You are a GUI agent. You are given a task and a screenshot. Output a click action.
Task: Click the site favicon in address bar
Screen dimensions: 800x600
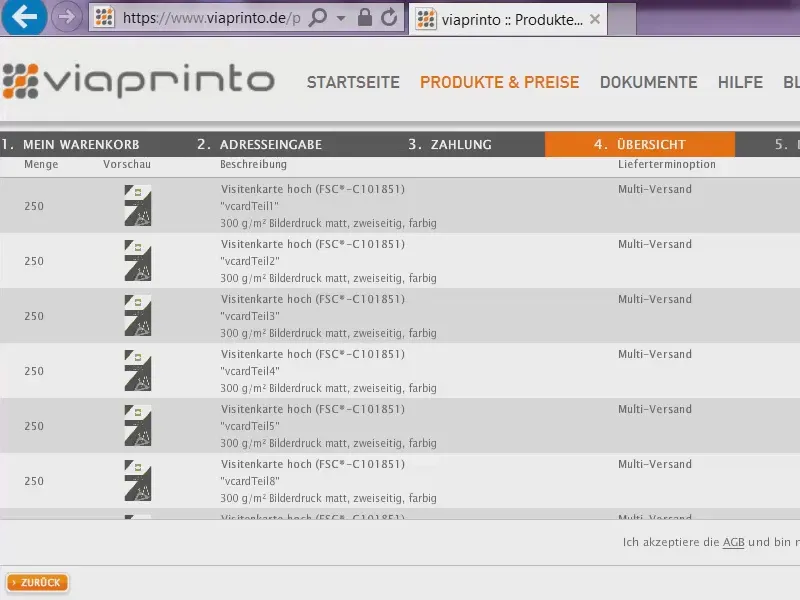point(105,18)
